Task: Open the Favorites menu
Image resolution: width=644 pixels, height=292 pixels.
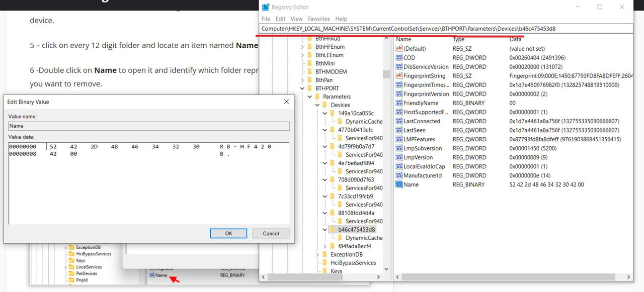Action: point(319,19)
